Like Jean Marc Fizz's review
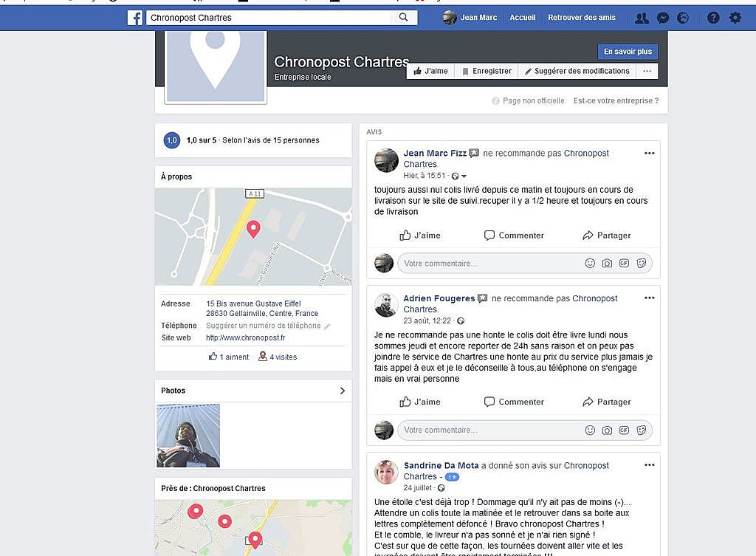 (x=420, y=236)
